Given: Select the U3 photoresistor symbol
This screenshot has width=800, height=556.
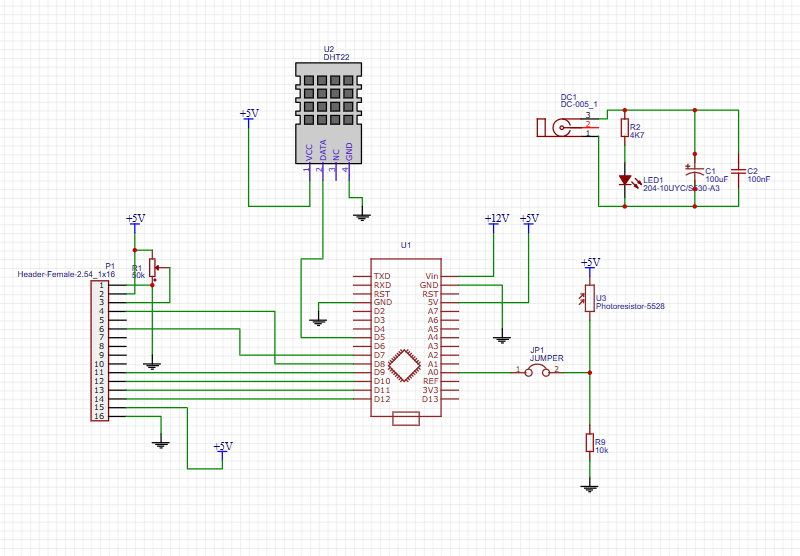Looking at the screenshot, I should pyautogui.click(x=589, y=298).
